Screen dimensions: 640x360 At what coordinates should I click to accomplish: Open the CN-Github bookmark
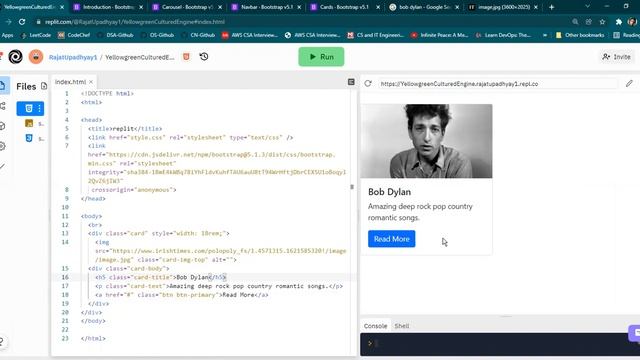click(x=198, y=35)
